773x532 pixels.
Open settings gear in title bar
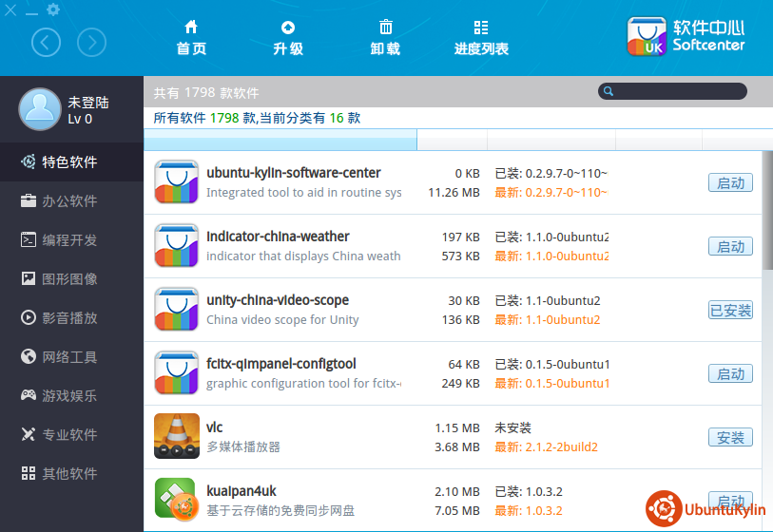tap(53, 10)
